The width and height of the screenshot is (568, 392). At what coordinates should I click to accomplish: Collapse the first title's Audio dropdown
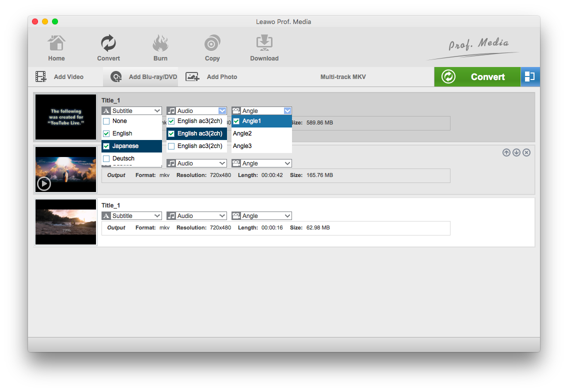[x=222, y=111]
